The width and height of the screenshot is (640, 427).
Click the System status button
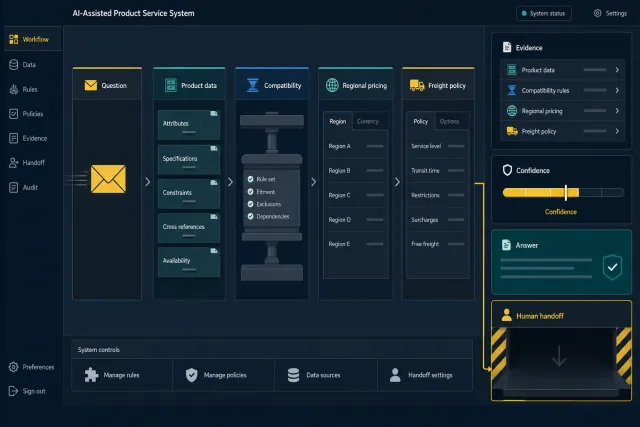(544, 13)
